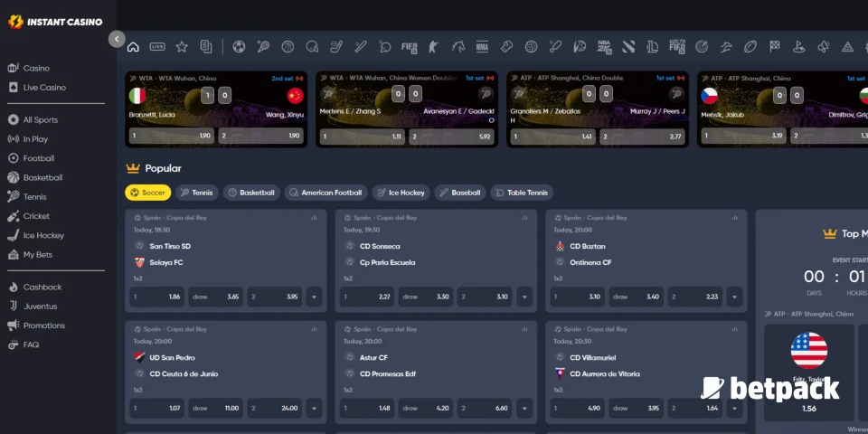Select the cricket bat icon in top bar
Screen dimensions: 868x434
(x=555, y=47)
